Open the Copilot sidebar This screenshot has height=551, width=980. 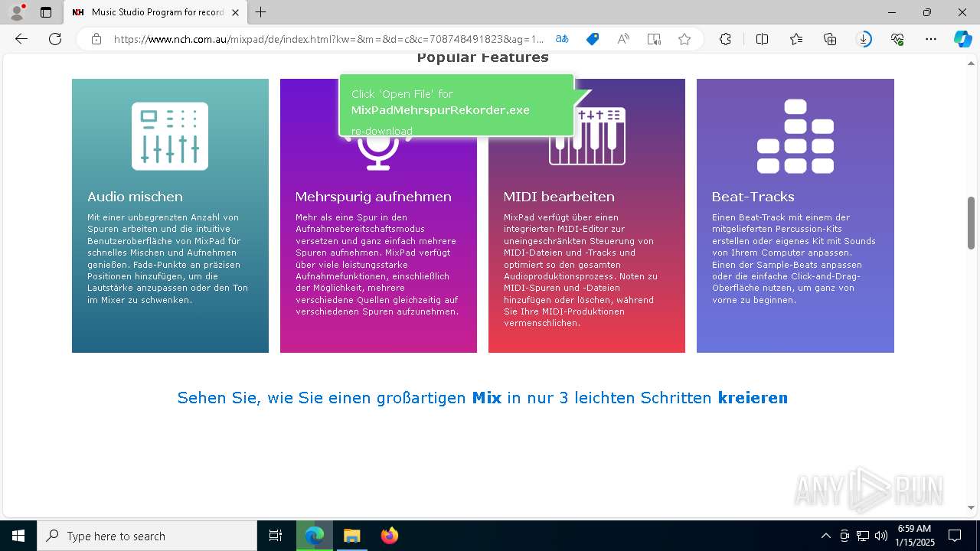tap(962, 39)
